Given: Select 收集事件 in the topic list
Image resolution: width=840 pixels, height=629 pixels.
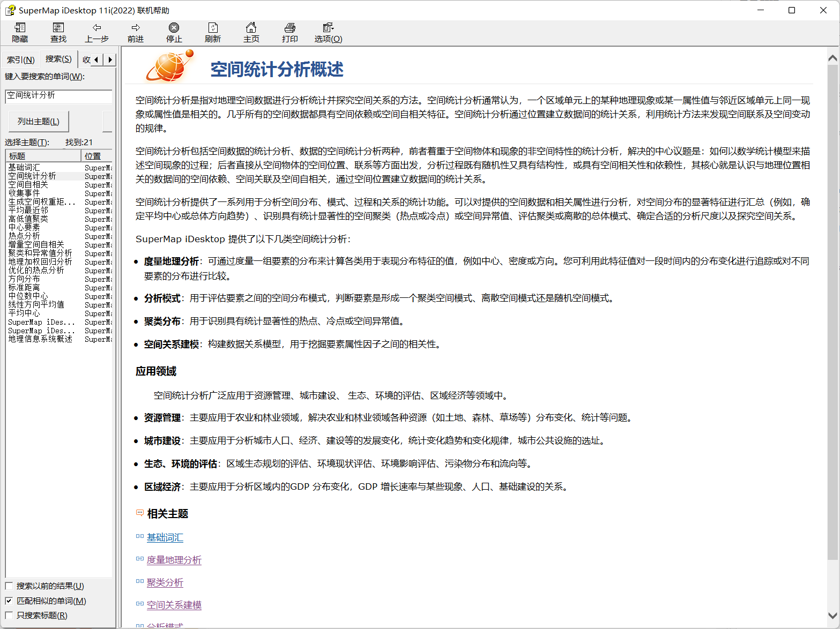Looking at the screenshot, I should tap(24, 193).
